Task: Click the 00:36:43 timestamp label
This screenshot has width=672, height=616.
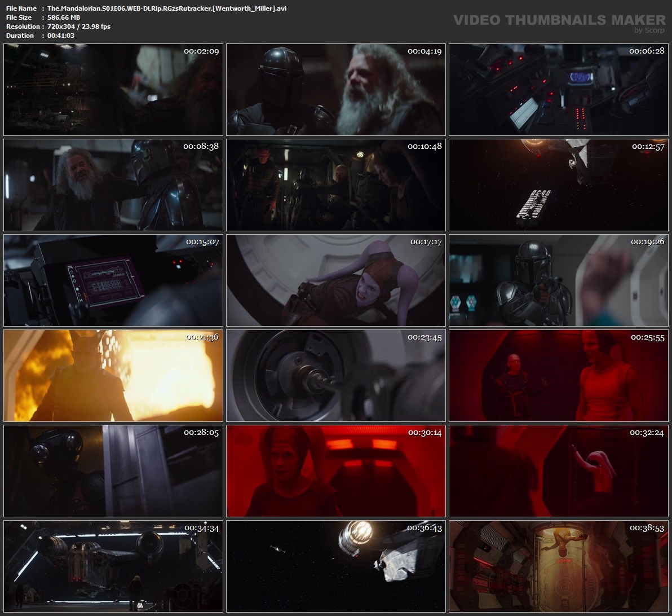Action: click(x=425, y=529)
